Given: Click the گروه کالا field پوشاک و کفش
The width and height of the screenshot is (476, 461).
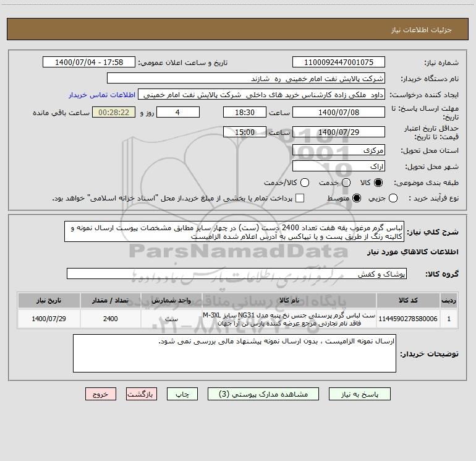Looking at the screenshot, I should [x=237, y=274].
